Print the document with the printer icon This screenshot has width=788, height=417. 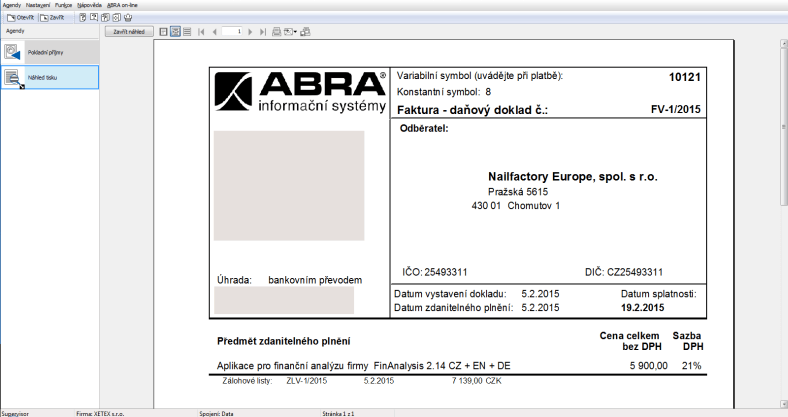[276, 32]
